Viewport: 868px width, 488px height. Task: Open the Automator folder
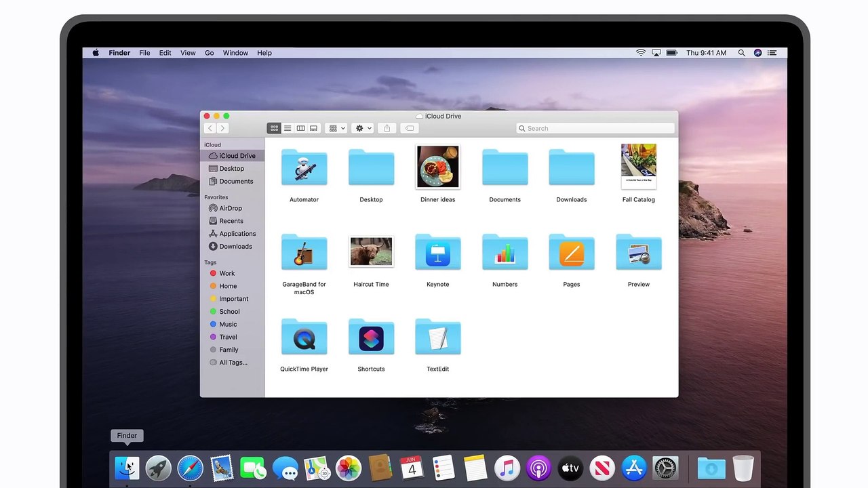pyautogui.click(x=304, y=167)
